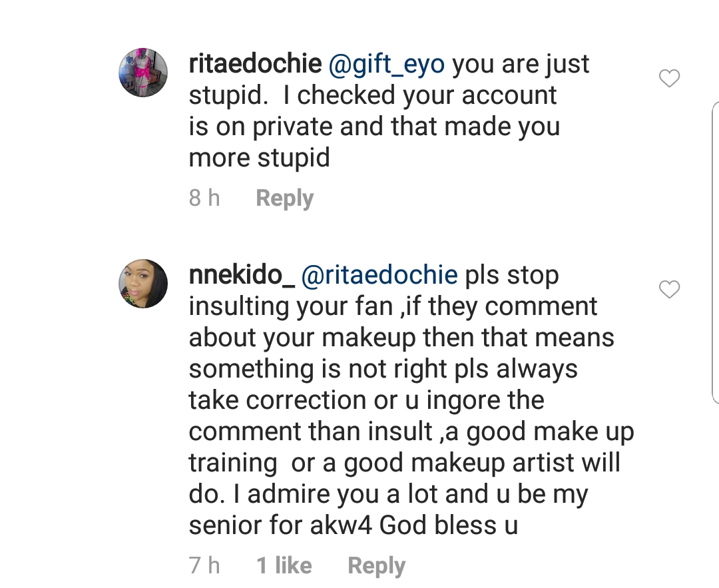The width and height of the screenshot is (719, 588).
Task: Click the bold ritaedochie username
Action: click(255, 64)
